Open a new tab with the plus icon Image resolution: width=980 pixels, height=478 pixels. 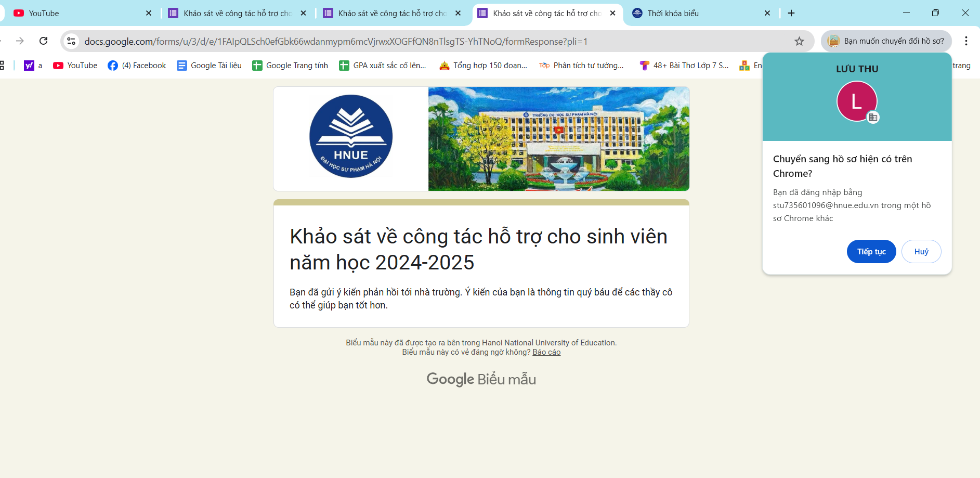(x=791, y=13)
